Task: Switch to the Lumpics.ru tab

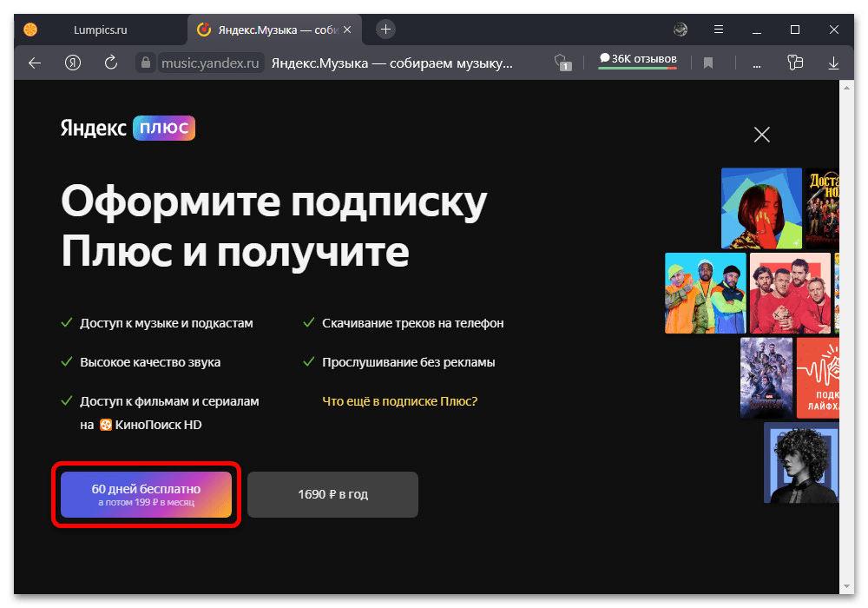Action: pyautogui.click(x=100, y=29)
